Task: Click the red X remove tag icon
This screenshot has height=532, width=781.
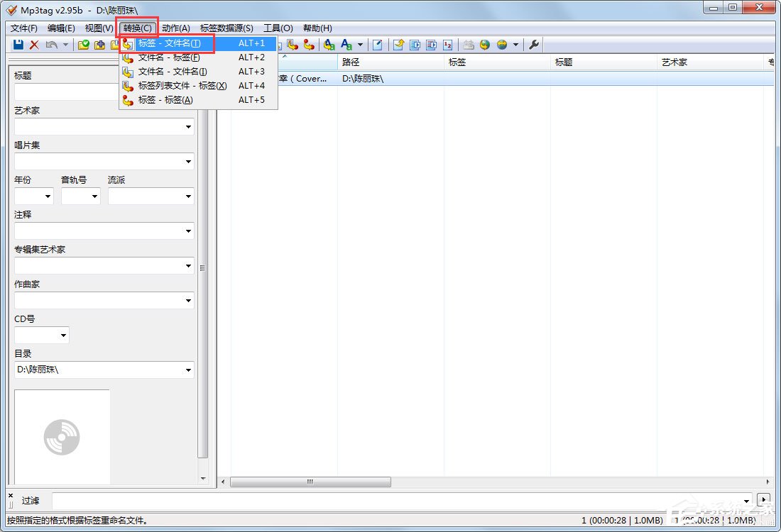Action: click(x=34, y=45)
